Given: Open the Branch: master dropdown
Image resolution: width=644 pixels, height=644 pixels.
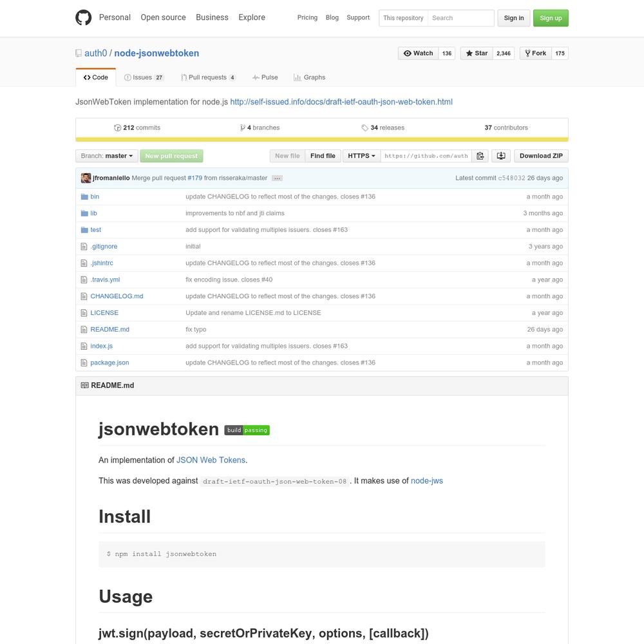Looking at the screenshot, I should click(x=107, y=156).
